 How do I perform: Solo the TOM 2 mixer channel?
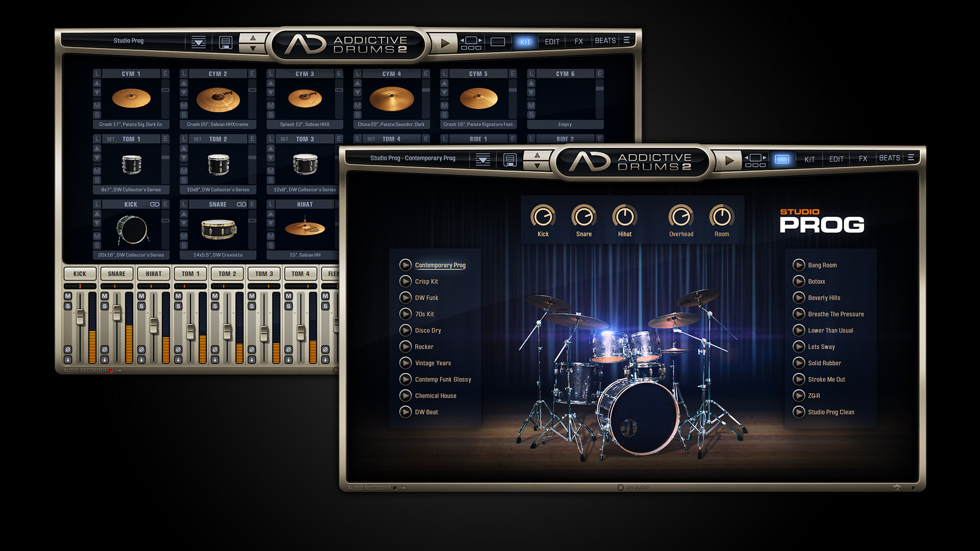coord(215,306)
